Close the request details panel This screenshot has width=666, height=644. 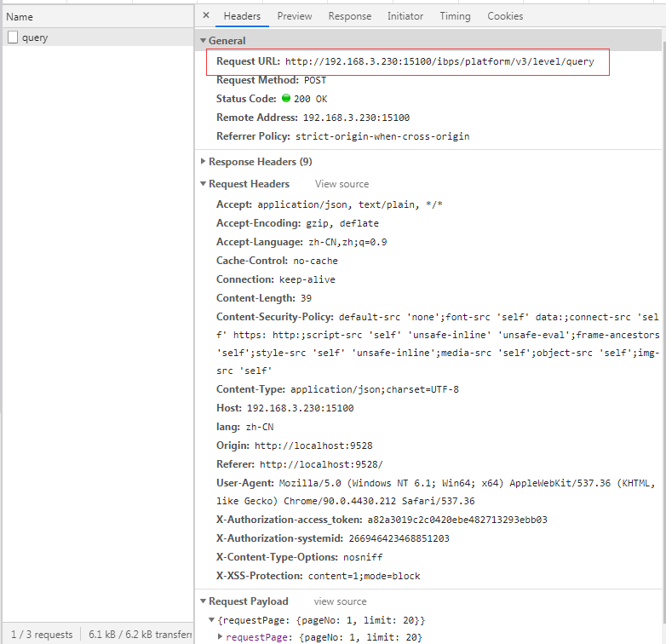(206, 16)
